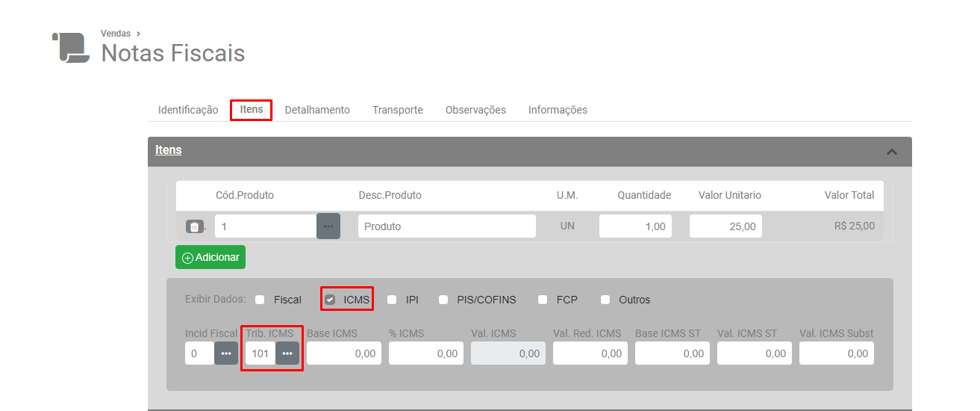Screen dimensions: 980x411
Task: Enable the Fiscal checkbox
Action: [x=260, y=300]
